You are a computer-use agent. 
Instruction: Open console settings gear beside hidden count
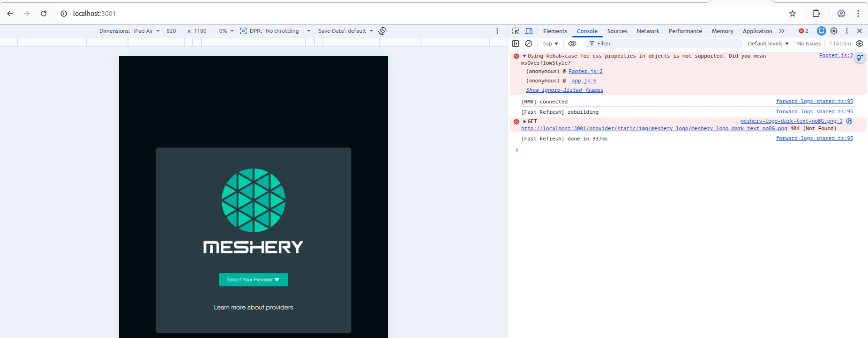860,44
